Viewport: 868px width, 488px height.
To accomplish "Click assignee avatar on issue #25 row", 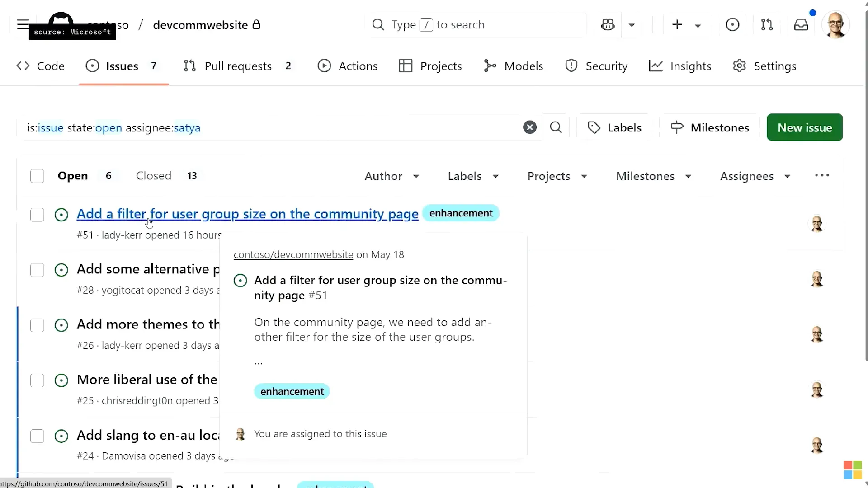I will click(x=817, y=389).
